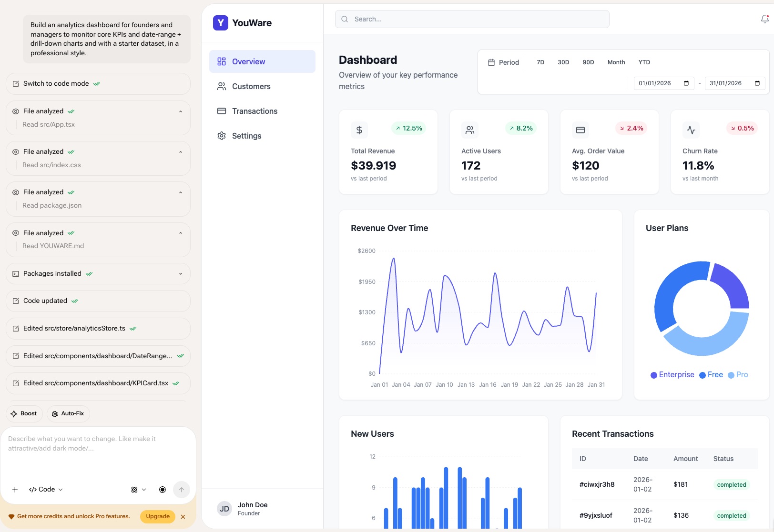Viewport: 774px width, 532px height.
Task: Click the card icon on Avg. Order Value
Action: (580, 130)
